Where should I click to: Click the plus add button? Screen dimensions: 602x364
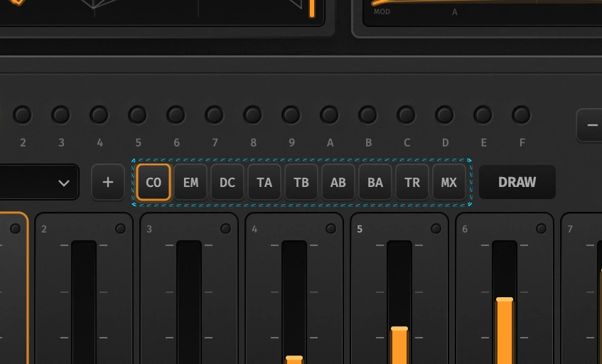pyautogui.click(x=108, y=182)
